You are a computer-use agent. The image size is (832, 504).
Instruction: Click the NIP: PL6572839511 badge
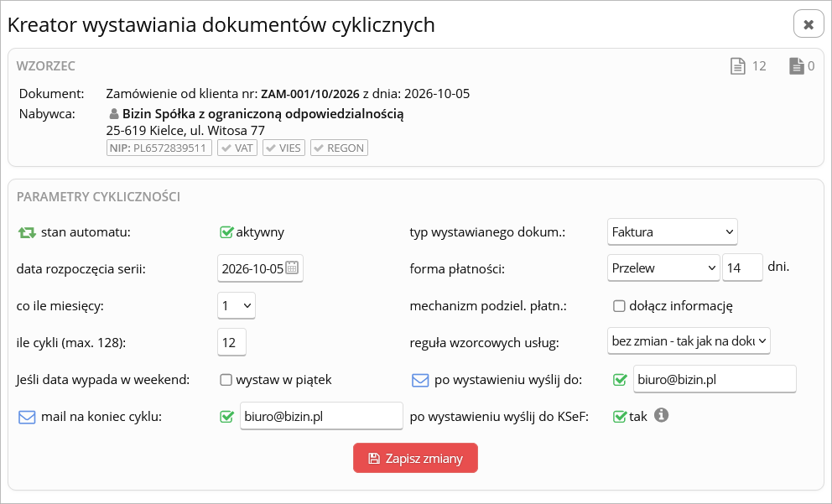(159, 148)
